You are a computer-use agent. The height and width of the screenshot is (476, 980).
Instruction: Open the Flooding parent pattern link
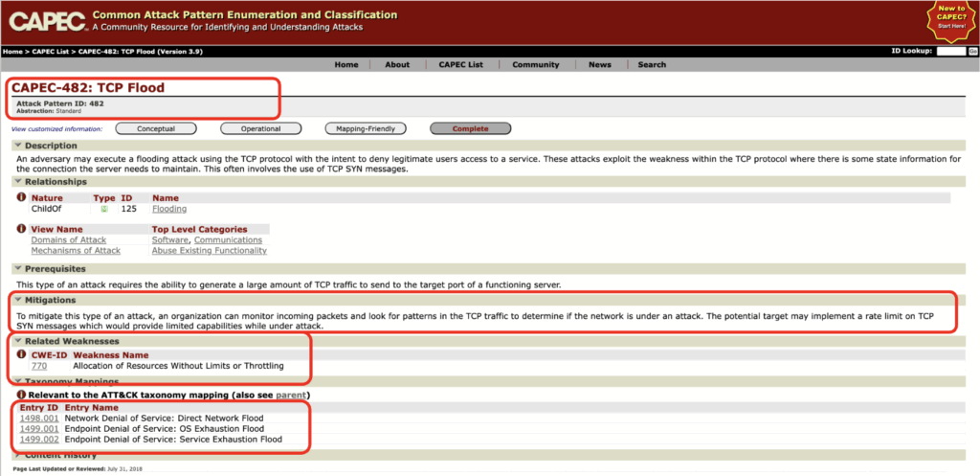(x=168, y=209)
